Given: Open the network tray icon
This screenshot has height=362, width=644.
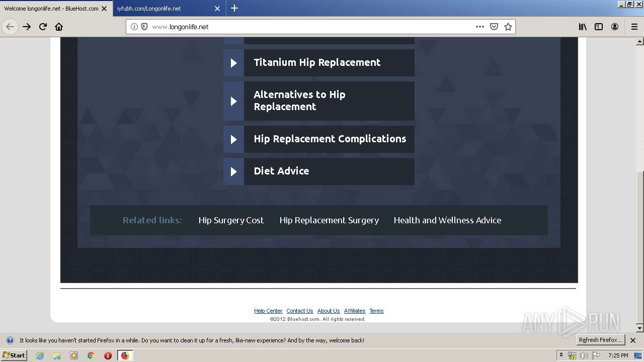Looking at the screenshot, I should point(572,355).
